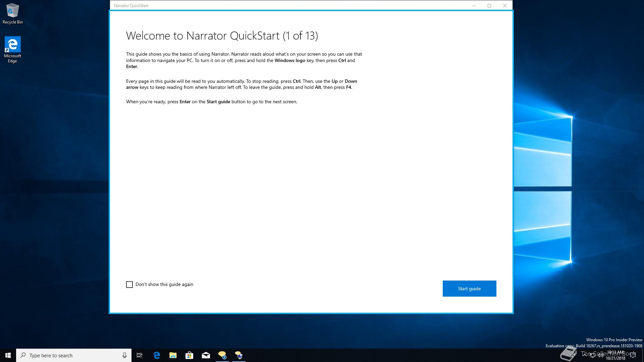Image resolution: width=644 pixels, height=362 pixels.
Task: Launch Edge from the taskbar
Action: click(157, 355)
